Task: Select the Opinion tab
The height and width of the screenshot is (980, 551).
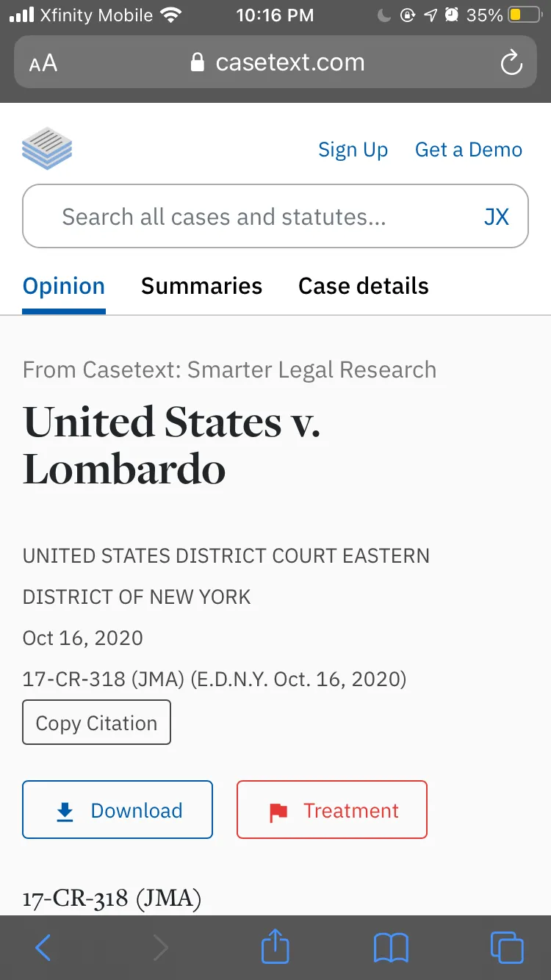Action: tap(64, 286)
